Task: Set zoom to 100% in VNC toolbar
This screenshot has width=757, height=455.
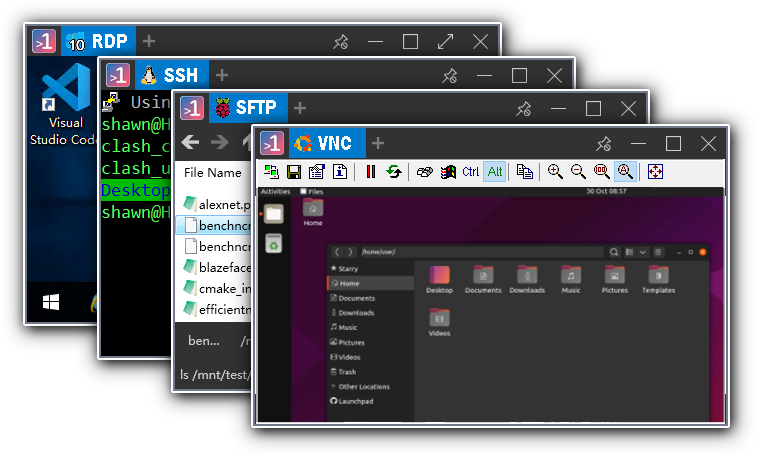Action: 602,171
